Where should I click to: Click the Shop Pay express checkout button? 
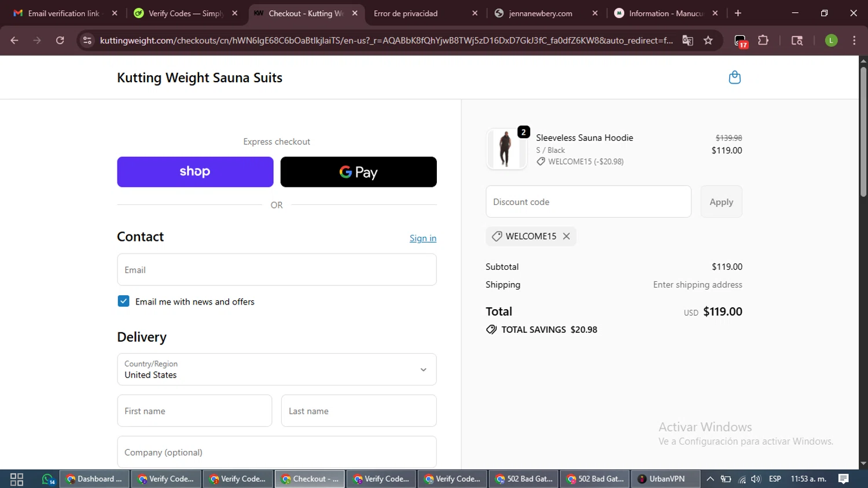point(195,172)
